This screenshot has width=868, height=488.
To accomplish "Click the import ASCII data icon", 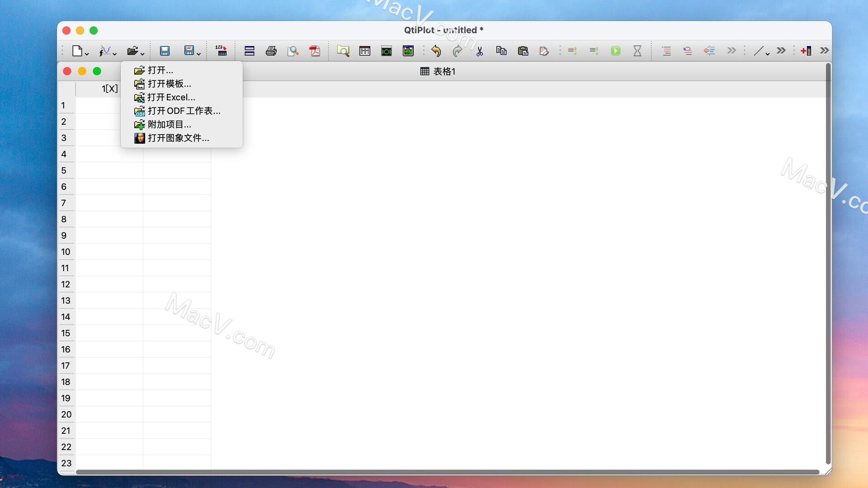I will (221, 51).
